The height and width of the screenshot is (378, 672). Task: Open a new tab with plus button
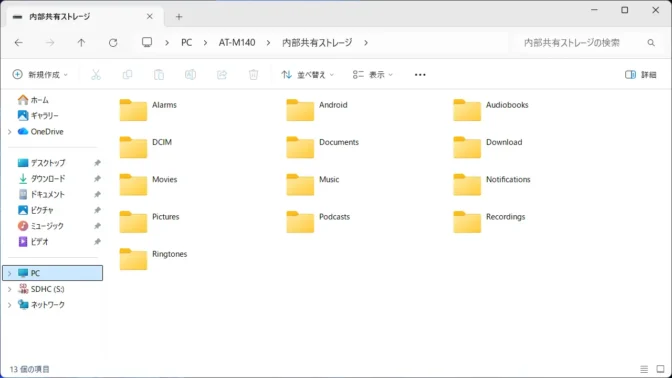point(179,17)
